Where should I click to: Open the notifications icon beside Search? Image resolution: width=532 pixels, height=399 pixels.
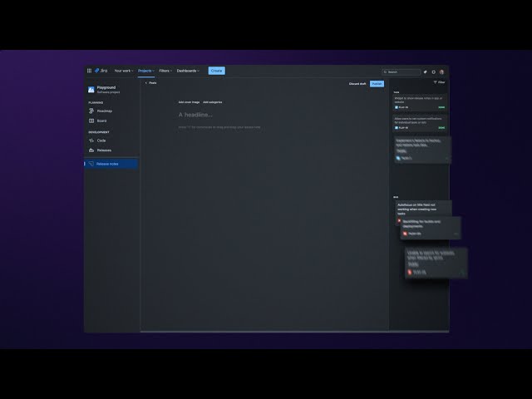click(x=426, y=72)
